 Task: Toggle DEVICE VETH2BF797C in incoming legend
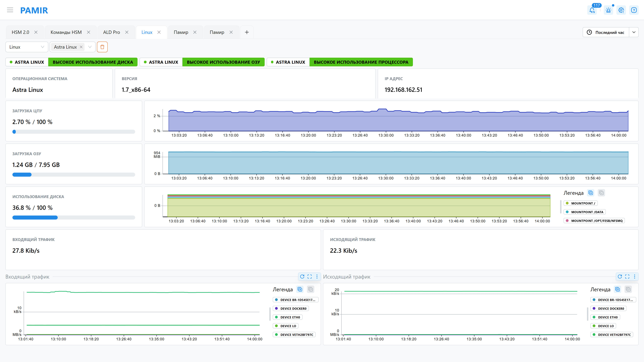[294, 335]
